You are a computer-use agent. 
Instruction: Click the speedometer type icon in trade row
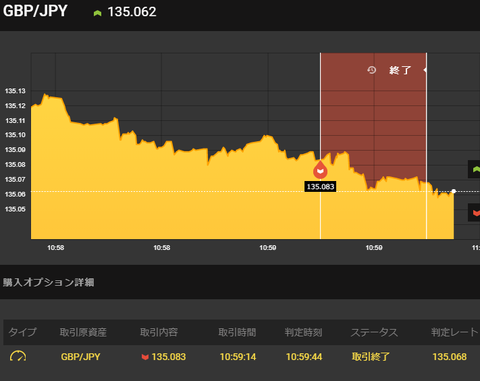18,356
